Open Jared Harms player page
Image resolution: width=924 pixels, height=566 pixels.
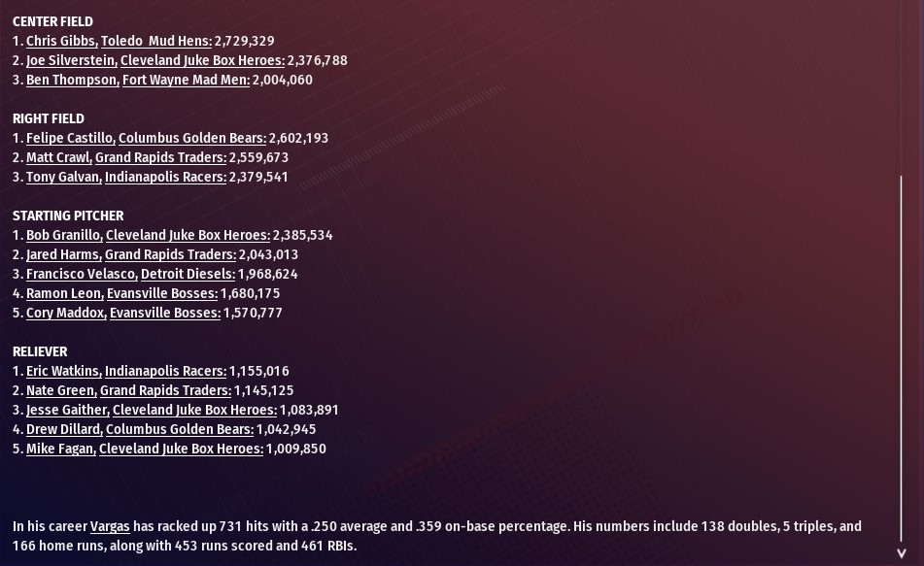pos(63,254)
